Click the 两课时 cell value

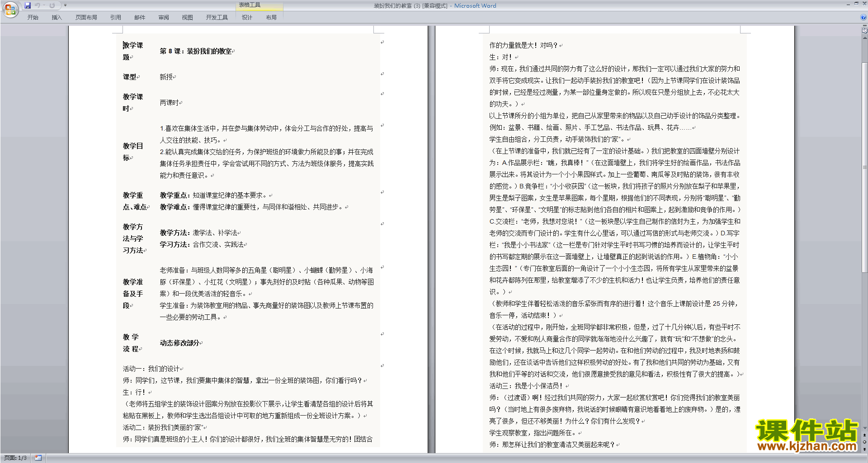(x=169, y=103)
